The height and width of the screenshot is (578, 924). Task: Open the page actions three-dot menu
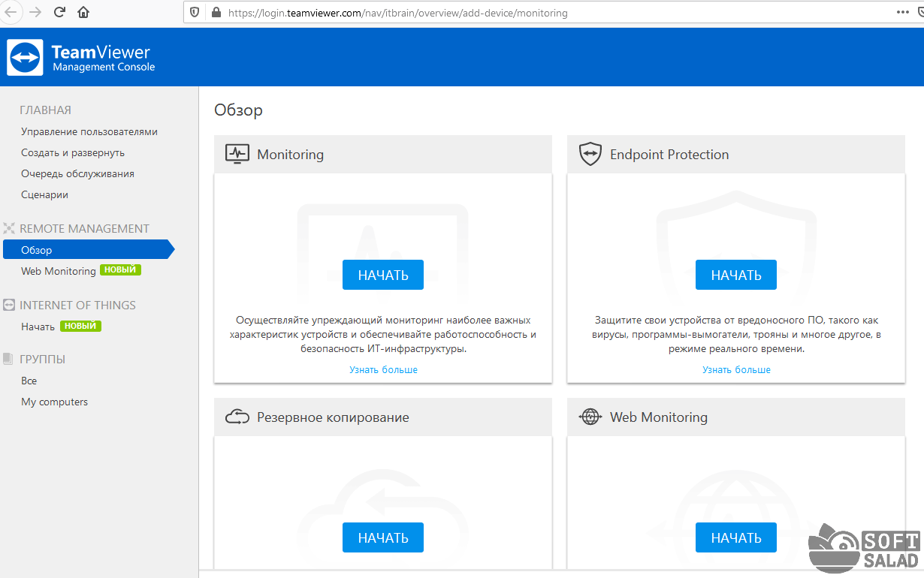coord(903,12)
